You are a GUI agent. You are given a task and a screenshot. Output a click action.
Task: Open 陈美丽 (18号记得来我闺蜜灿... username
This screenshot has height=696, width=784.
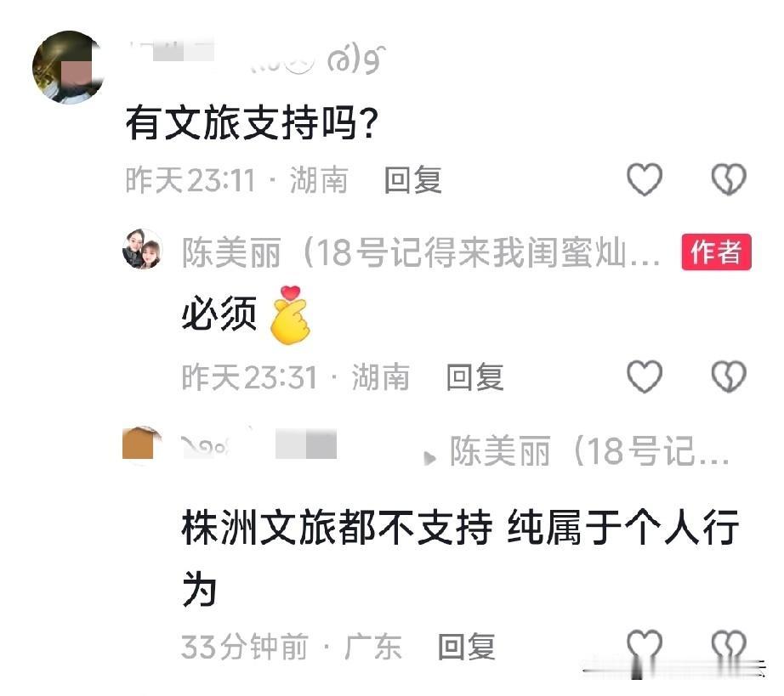tap(421, 252)
